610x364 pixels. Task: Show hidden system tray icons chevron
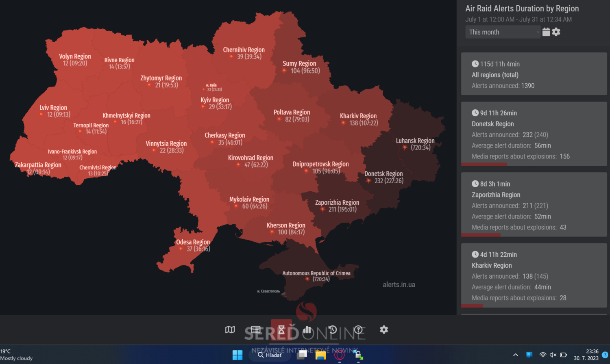(x=516, y=355)
